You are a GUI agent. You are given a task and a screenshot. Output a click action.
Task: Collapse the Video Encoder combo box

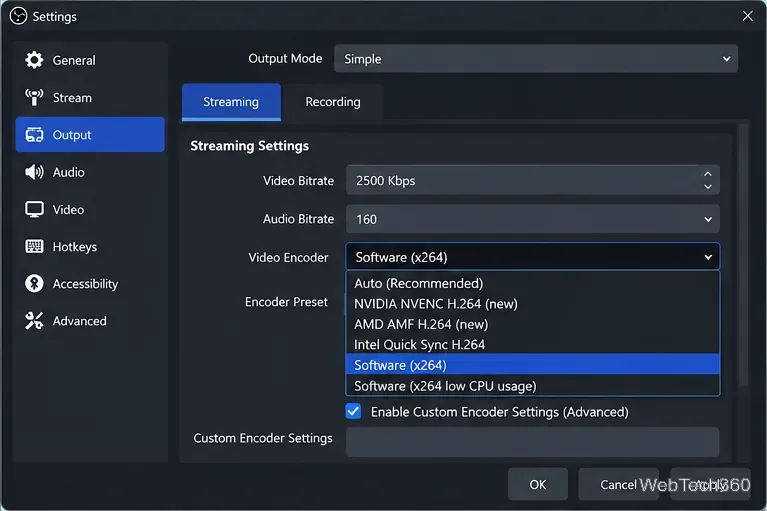[532, 257]
